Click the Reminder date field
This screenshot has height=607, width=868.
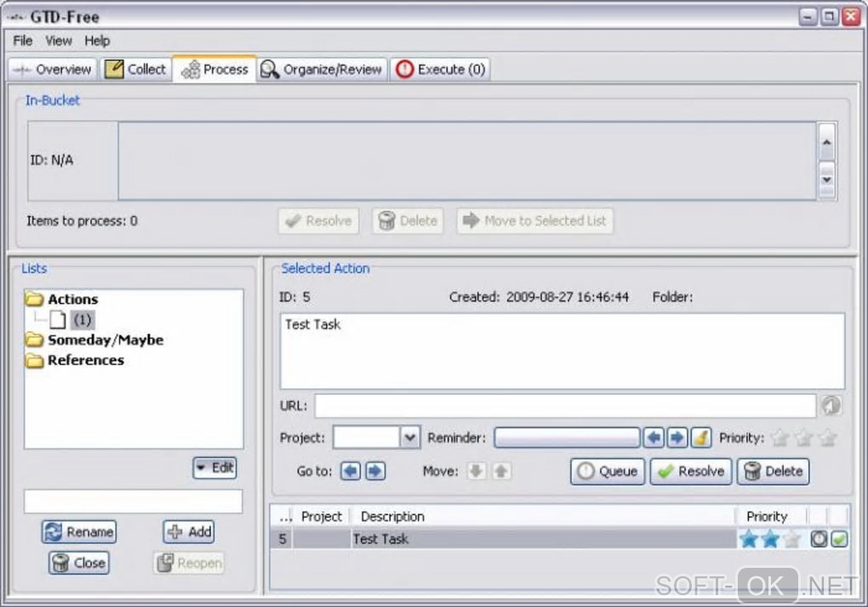(x=567, y=438)
